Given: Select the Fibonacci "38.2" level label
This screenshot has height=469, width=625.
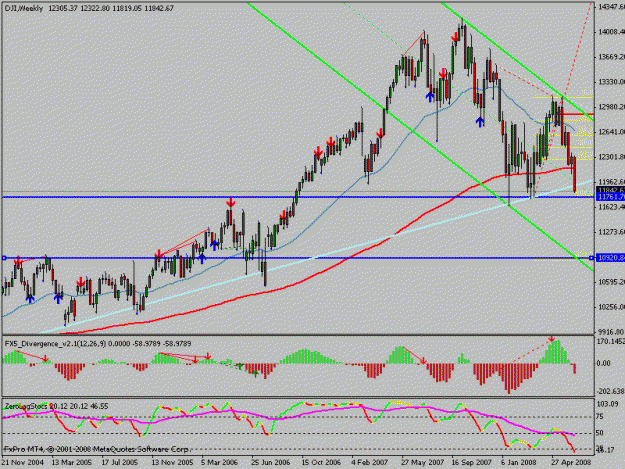Looking at the screenshot, I should click(585, 130).
